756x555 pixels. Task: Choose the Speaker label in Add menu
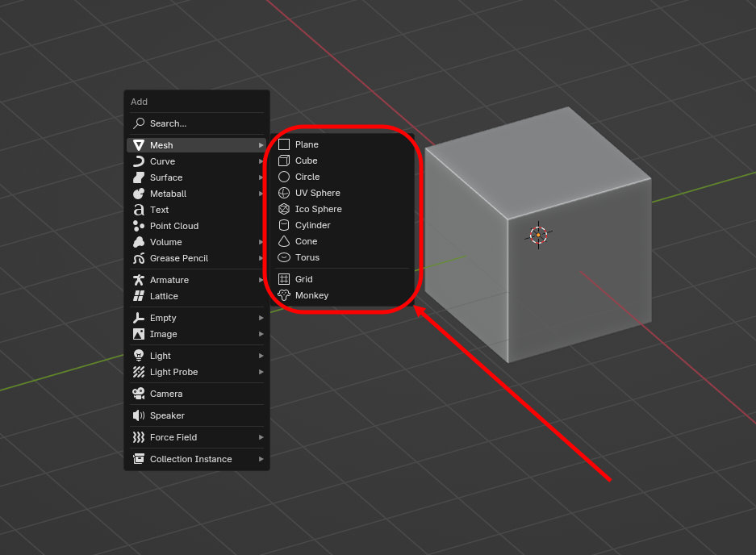pyautogui.click(x=167, y=415)
